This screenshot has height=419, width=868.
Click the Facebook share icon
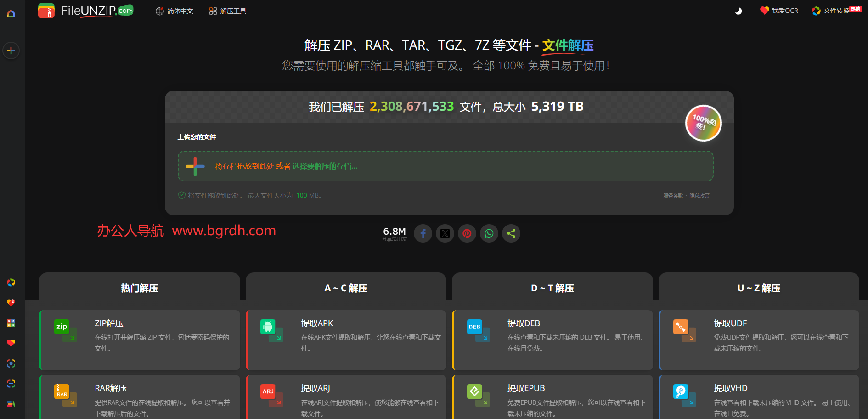pos(423,233)
